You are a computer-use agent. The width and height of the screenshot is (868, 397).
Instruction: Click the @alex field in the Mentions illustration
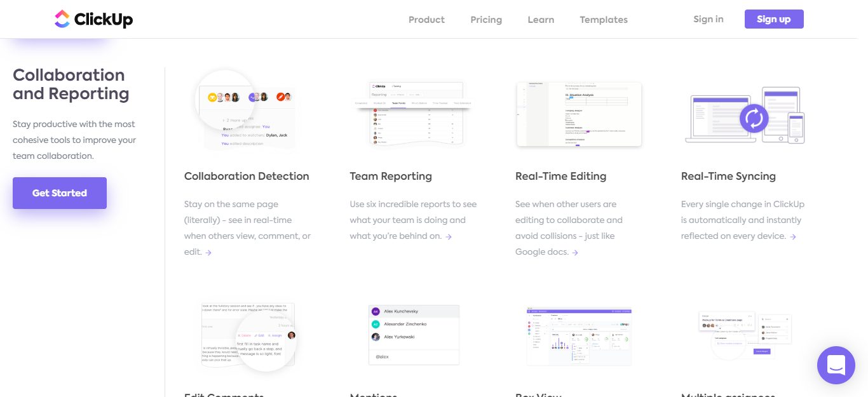pos(414,357)
